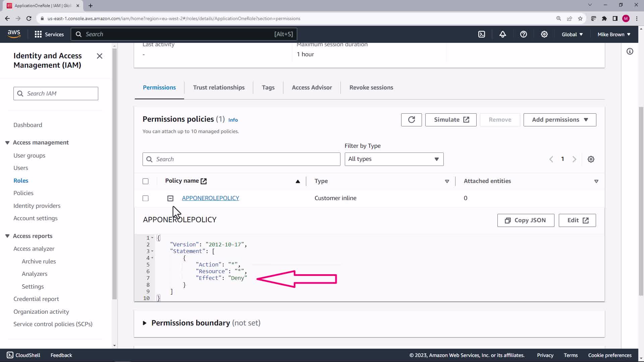Switch to the Access Advisor tab

coord(312,87)
